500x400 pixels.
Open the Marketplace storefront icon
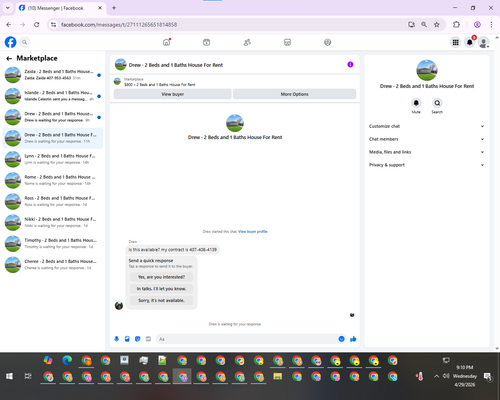(x=287, y=42)
